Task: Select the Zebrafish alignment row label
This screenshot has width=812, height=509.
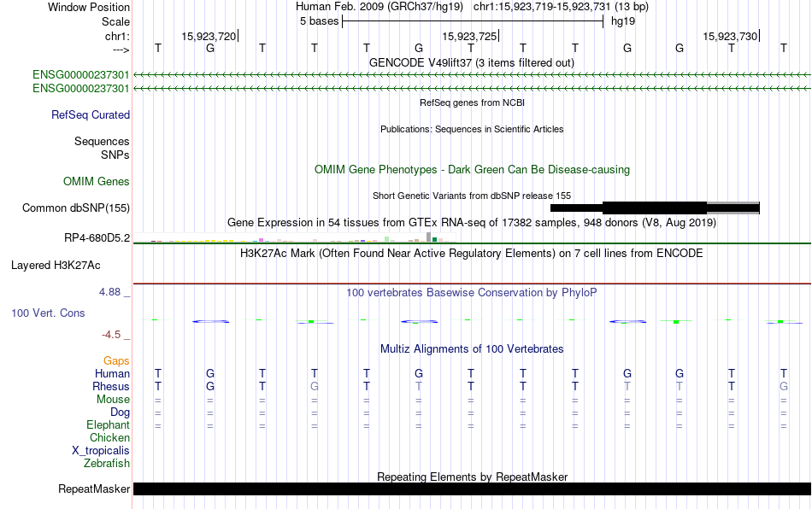Action: coord(107,463)
